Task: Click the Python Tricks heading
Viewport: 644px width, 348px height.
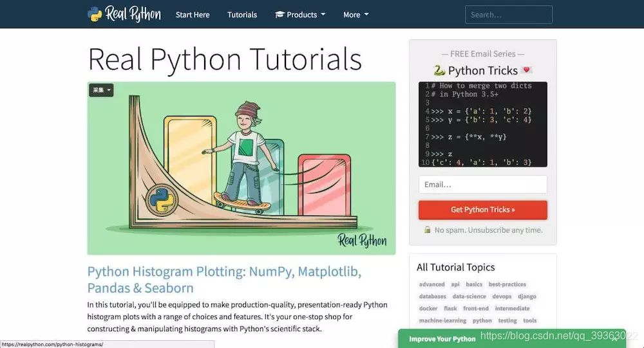Action: (x=482, y=71)
